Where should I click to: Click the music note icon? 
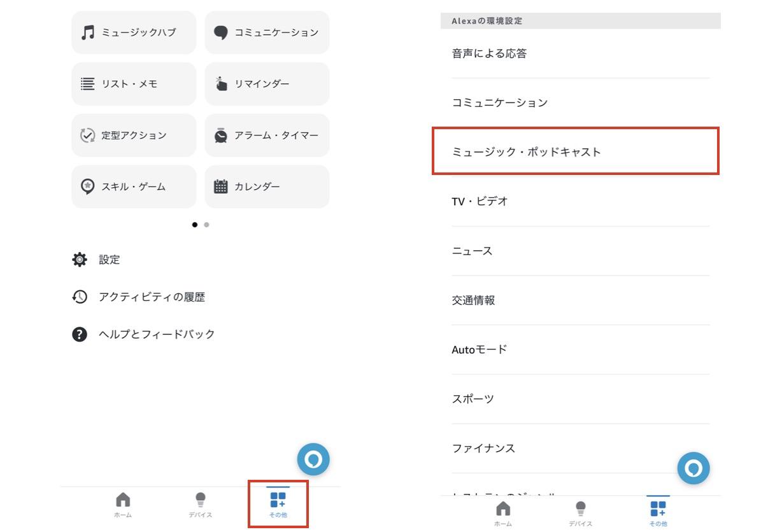[x=88, y=32]
